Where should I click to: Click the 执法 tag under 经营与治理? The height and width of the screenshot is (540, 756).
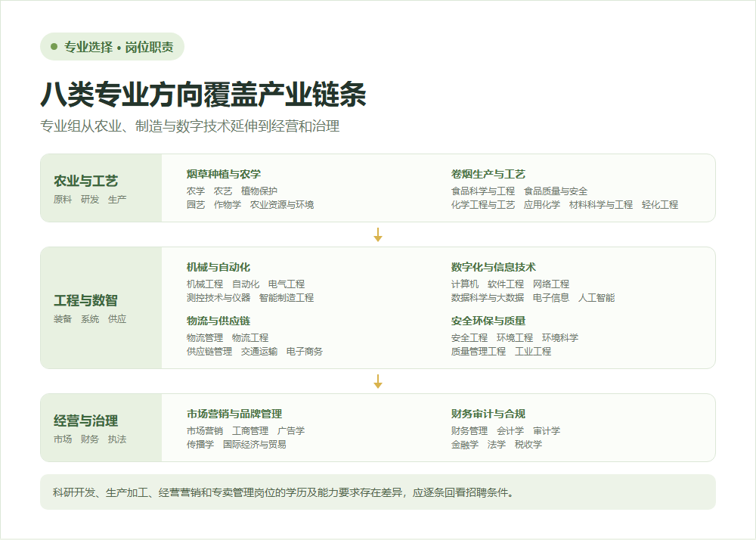[117, 439]
